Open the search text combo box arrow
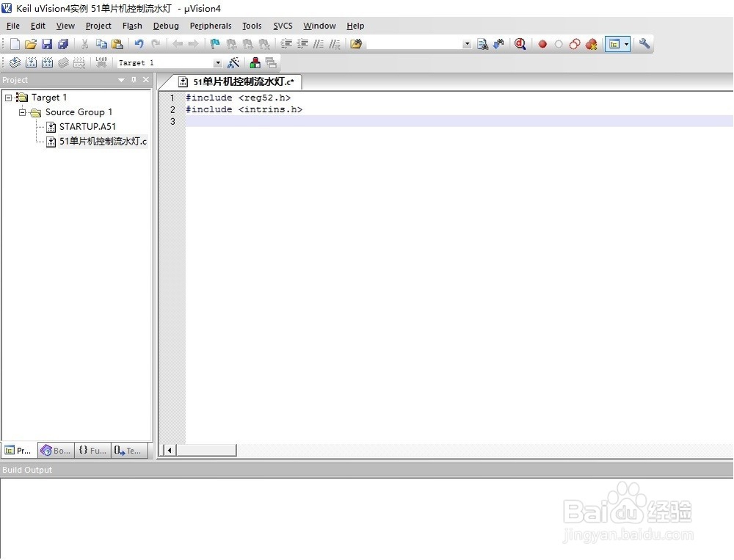 [467, 44]
